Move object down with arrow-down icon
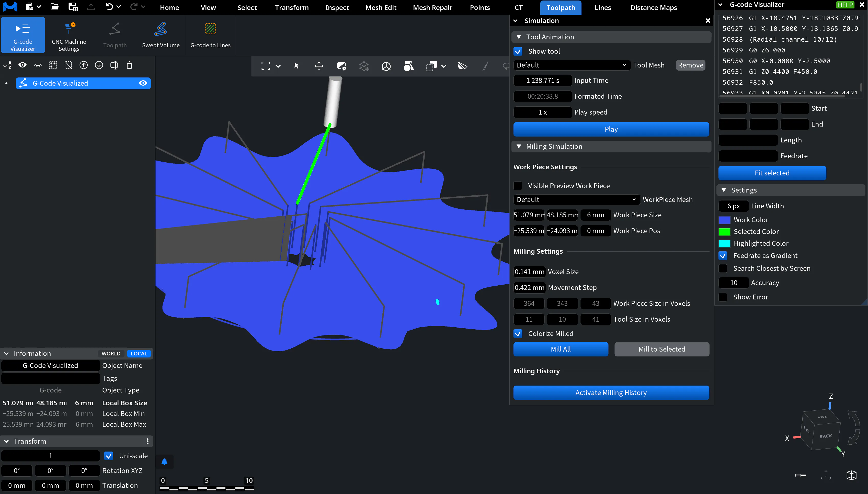The height and width of the screenshot is (494, 868). pyautogui.click(x=99, y=65)
